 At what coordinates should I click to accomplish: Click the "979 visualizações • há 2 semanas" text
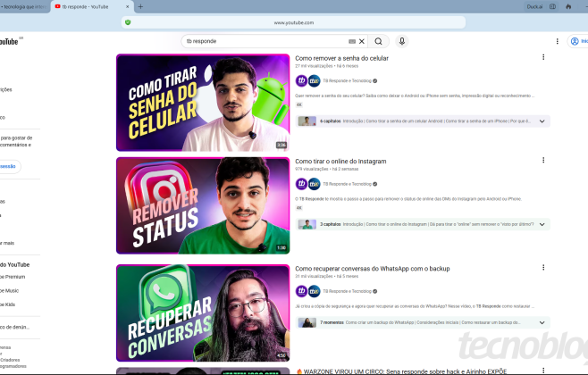point(327,169)
